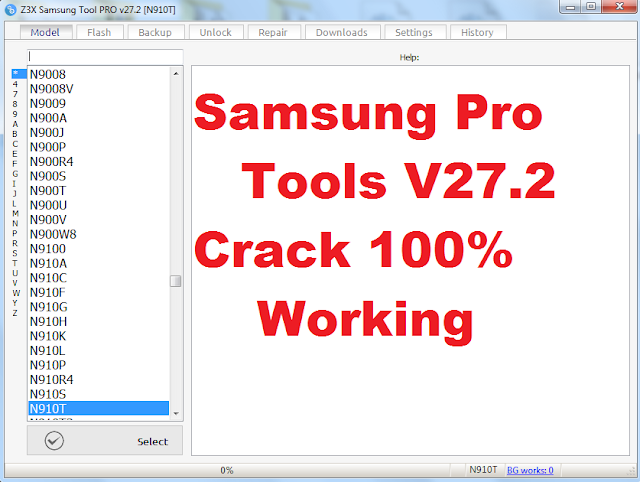Choose model N900J
The height and width of the screenshot is (482, 640).
tap(98, 132)
